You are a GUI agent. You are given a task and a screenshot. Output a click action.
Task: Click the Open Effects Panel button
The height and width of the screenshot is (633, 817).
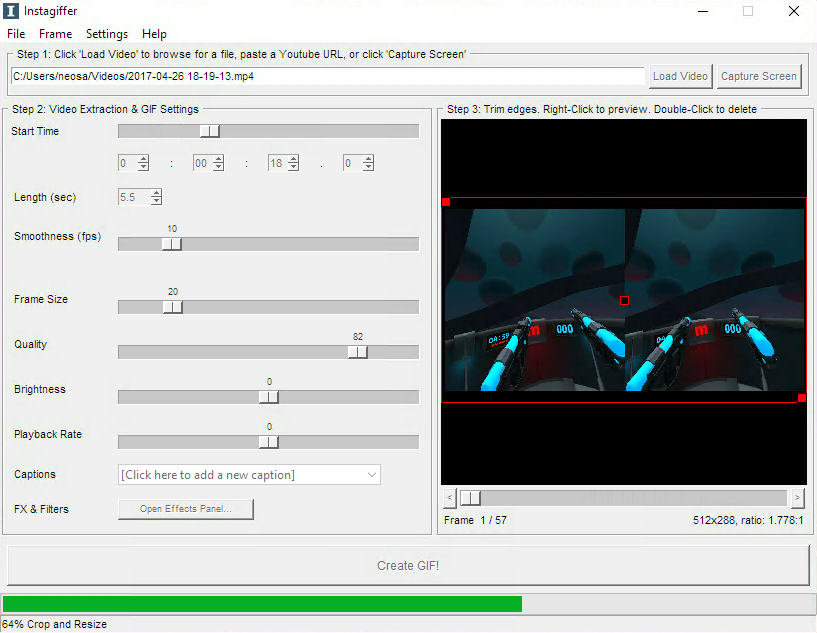(x=185, y=509)
